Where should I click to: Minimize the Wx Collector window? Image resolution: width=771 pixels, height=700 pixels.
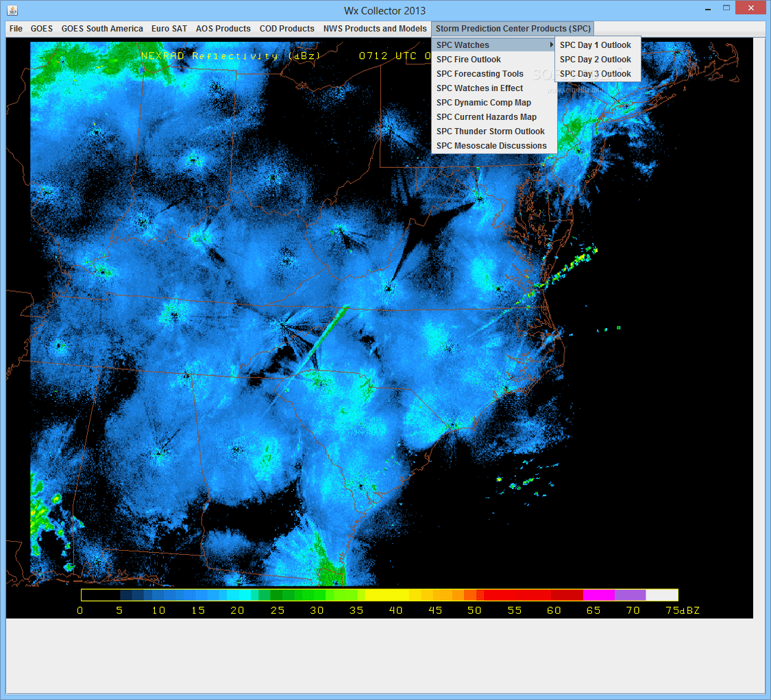click(707, 9)
